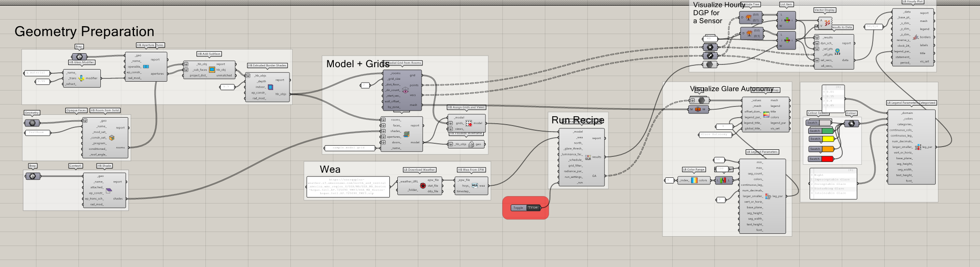Click the _geo graft arrow on HB Room from Solid
Viewport: 980px width, 267px height.
point(85,121)
